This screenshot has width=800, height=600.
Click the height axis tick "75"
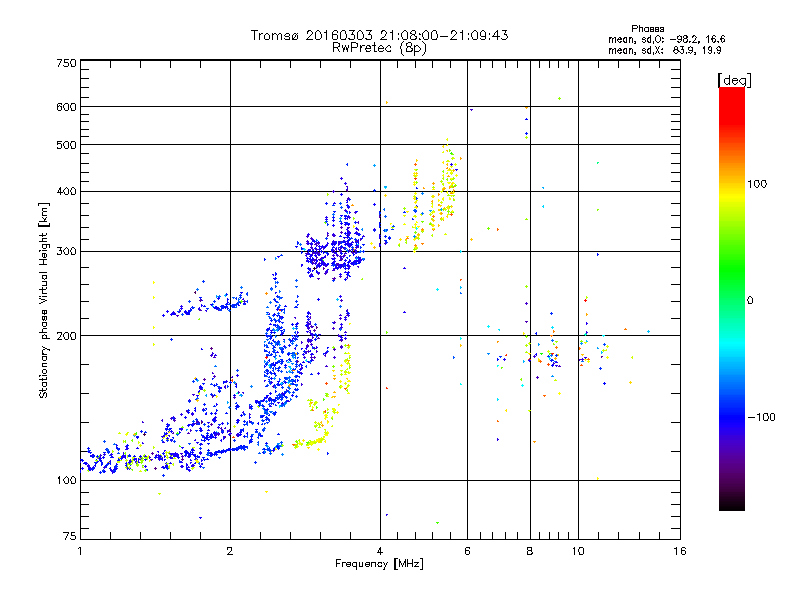point(70,536)
